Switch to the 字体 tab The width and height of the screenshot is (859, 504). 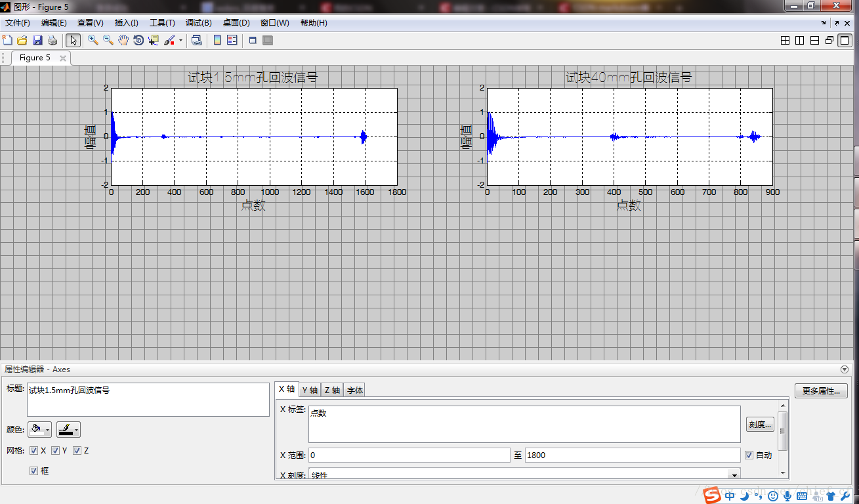pyautogui.click(x=354, y=390)
